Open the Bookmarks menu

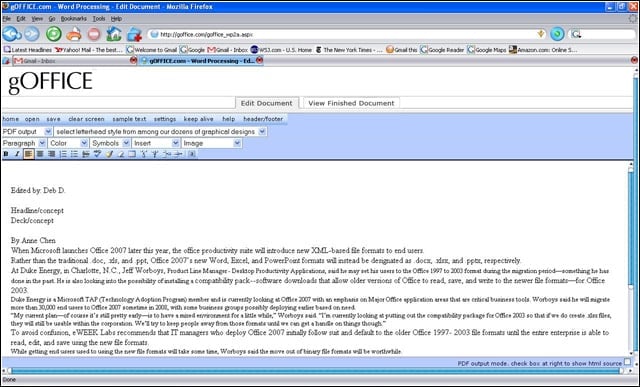point(73,18)
